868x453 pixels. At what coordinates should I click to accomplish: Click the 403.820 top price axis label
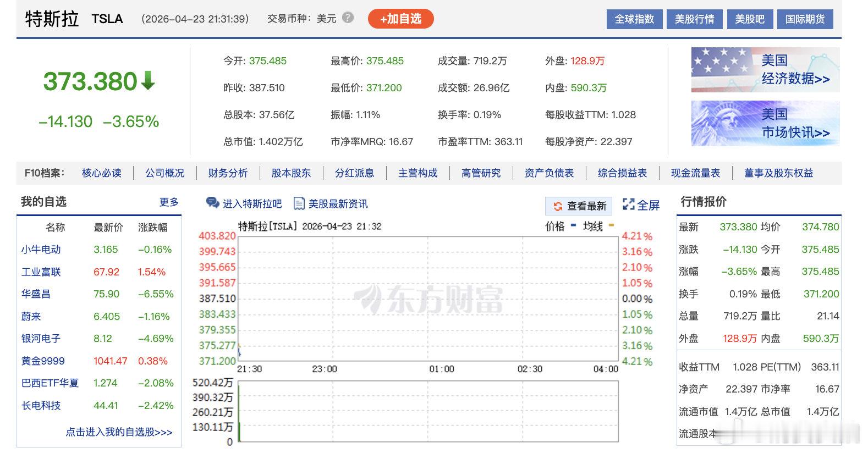point(217,236)
